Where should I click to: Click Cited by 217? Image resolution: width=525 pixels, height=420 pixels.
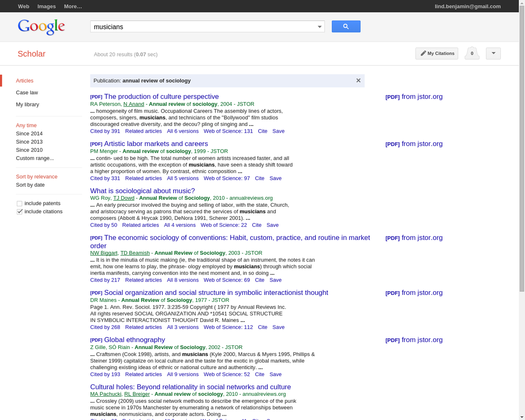[x=105, y=280]
